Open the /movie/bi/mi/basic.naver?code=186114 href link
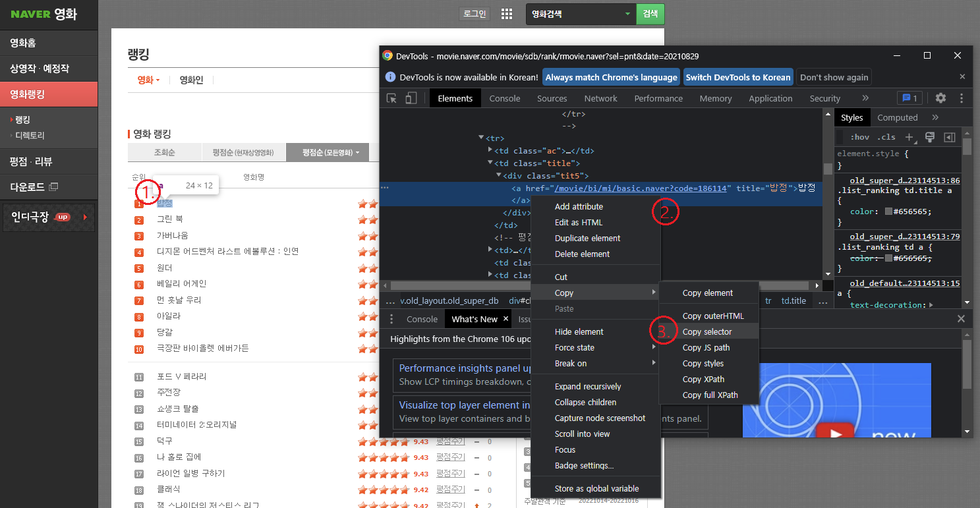The width and height of the screenshot is (980, 508). pyautogui.click(x=641, y=188)
